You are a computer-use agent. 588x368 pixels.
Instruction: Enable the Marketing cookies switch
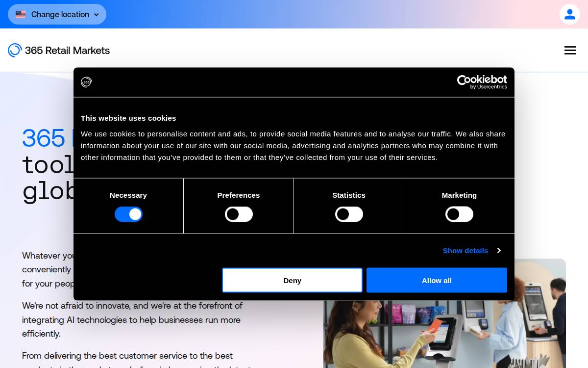coord(459,214)
